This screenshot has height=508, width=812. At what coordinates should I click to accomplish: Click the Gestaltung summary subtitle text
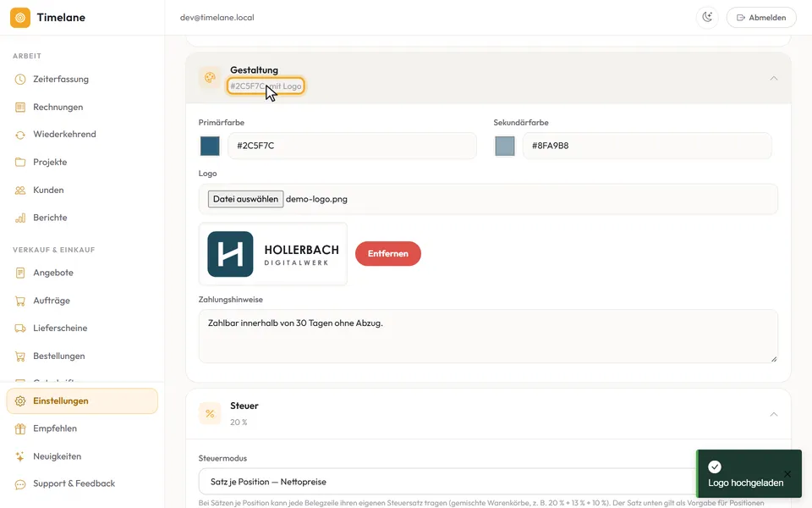coord(266,86)
